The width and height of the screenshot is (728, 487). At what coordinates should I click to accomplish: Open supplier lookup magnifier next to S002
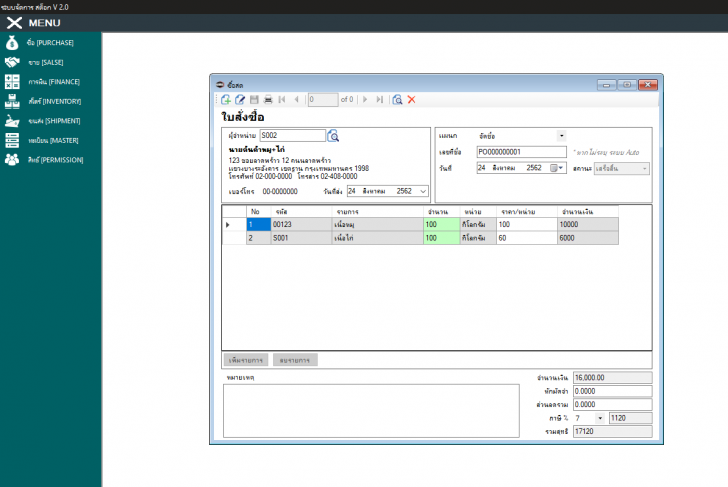[x=334, y=136]
